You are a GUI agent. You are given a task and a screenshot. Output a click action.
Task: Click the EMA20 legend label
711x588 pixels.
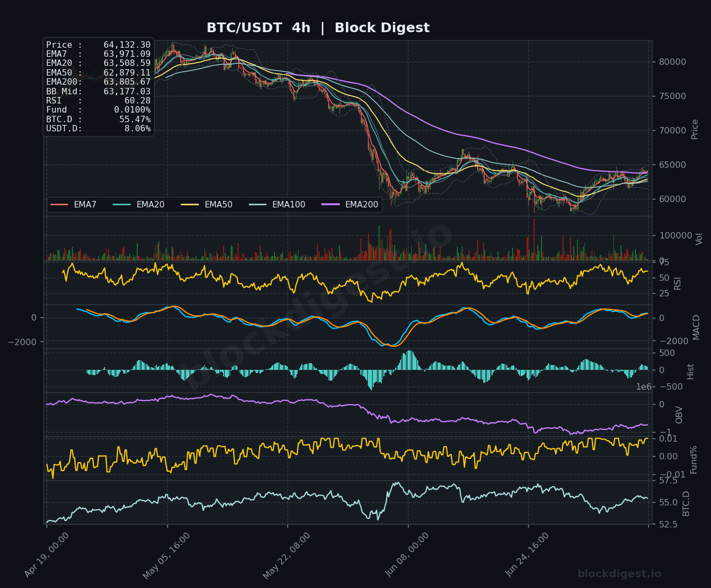coord(150,205)
